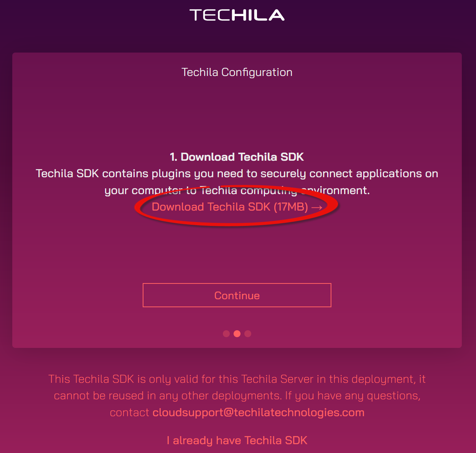Download Techila SDK (17MB)

pos(230,207)
